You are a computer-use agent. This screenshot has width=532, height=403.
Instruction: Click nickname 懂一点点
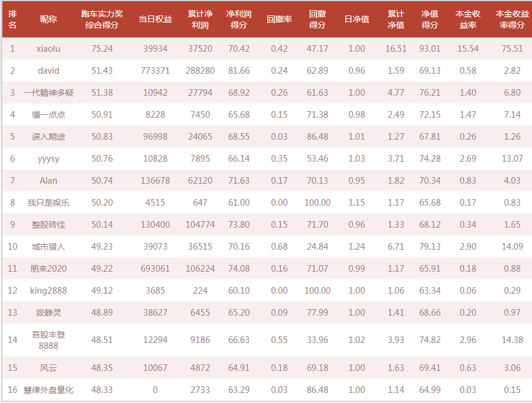[48, 115]
